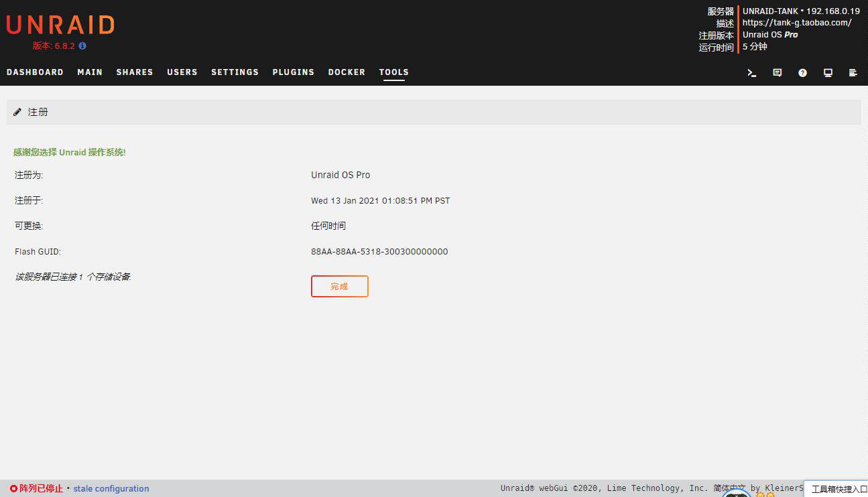Open the MAIN tab

(90, 72)
